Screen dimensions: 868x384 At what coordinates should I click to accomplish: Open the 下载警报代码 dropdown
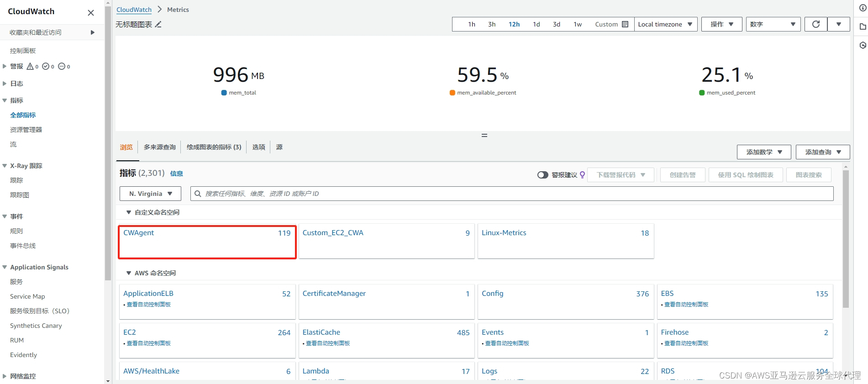pos(621,175)
